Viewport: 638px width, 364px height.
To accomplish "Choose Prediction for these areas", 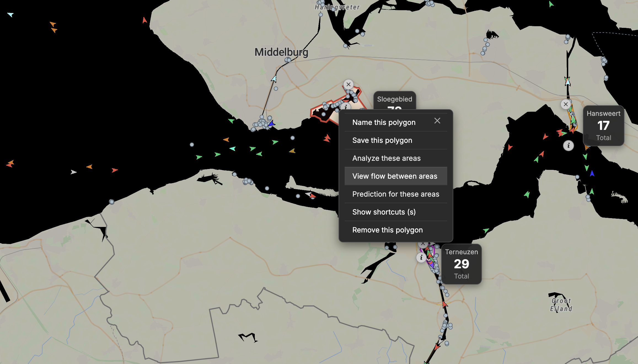I will pyautogui.click(x=396, y=194).
